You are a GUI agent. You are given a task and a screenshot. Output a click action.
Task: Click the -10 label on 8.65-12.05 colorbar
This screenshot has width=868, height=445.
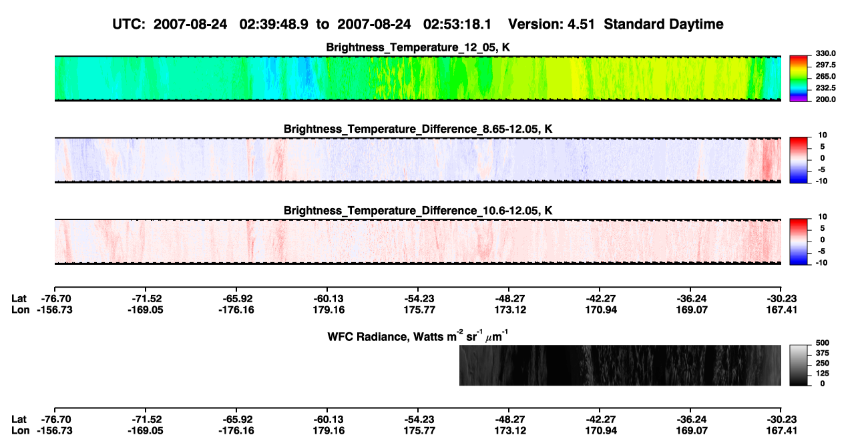(x=822, y=181)
